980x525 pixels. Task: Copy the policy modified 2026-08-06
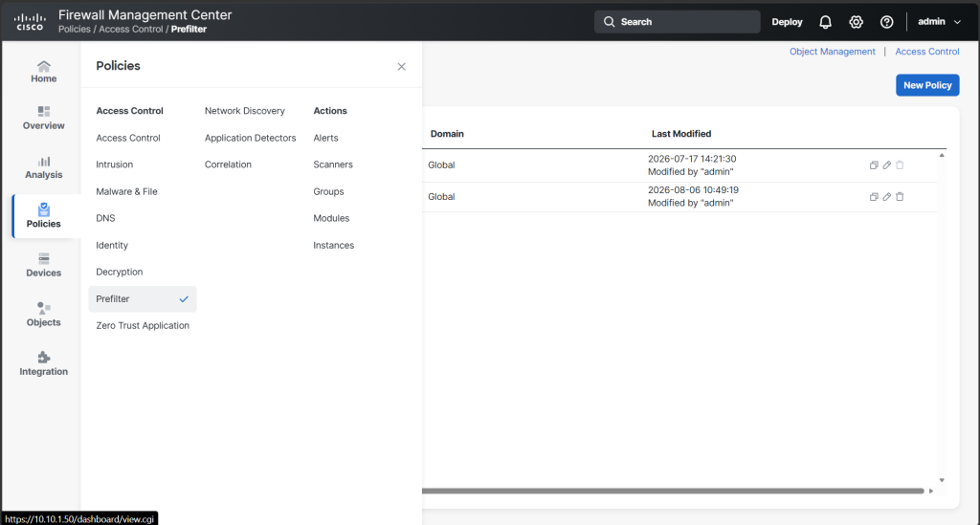874,197
